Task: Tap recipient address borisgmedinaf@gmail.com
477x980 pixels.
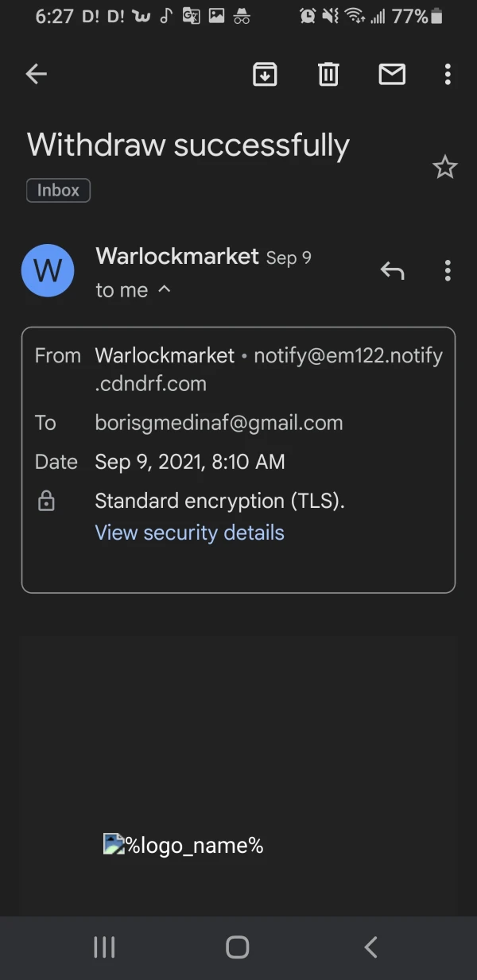Action: tap(219, 423)
